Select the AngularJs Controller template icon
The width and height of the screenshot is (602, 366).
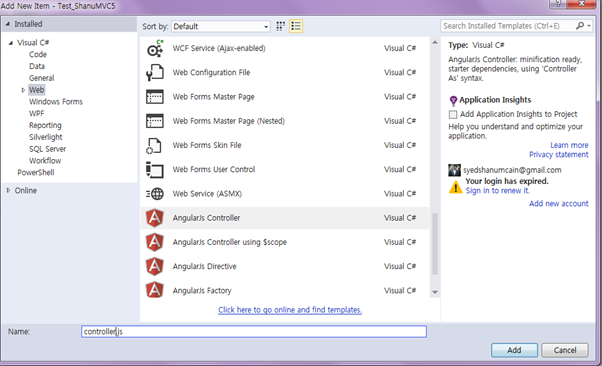pos(155,218)
